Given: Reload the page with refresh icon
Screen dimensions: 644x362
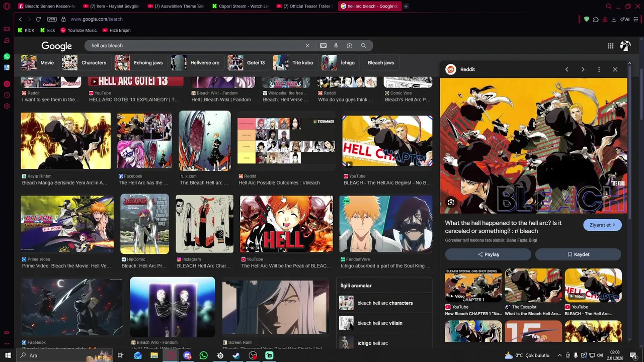Looking at the screenshot, I should click(38, 19).
